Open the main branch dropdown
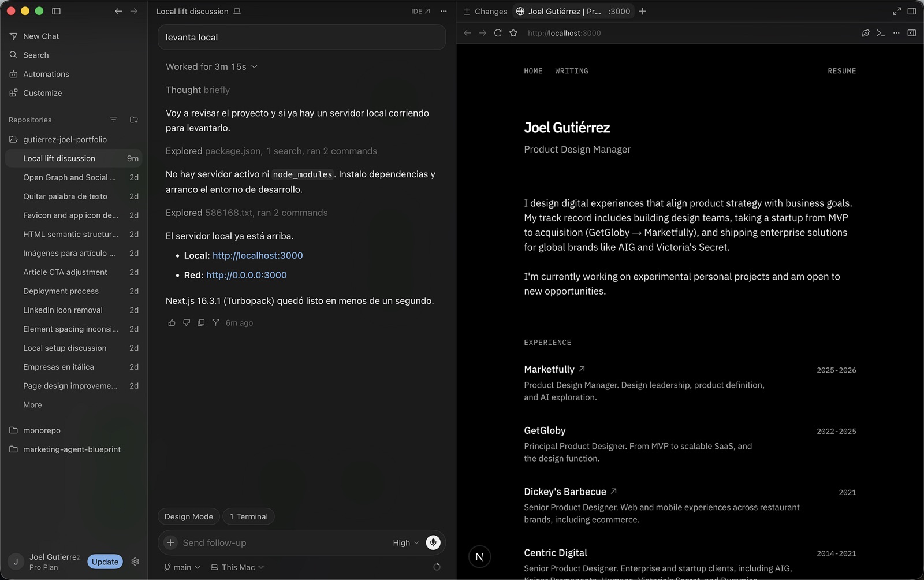 182,567
